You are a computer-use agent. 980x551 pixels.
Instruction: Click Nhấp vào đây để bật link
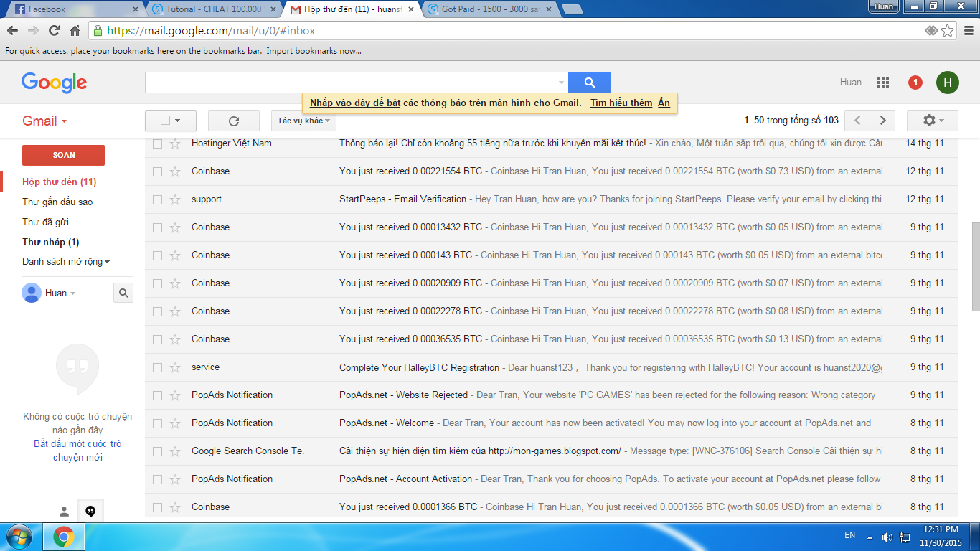point(355,103)
